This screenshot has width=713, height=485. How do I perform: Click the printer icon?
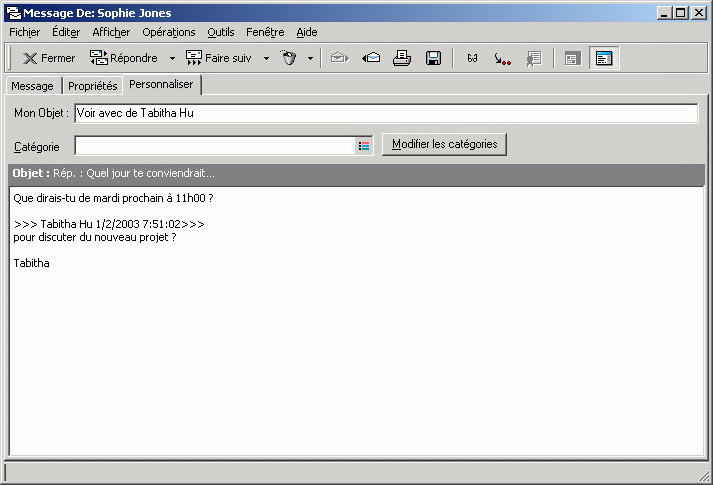tap(402, 58)
